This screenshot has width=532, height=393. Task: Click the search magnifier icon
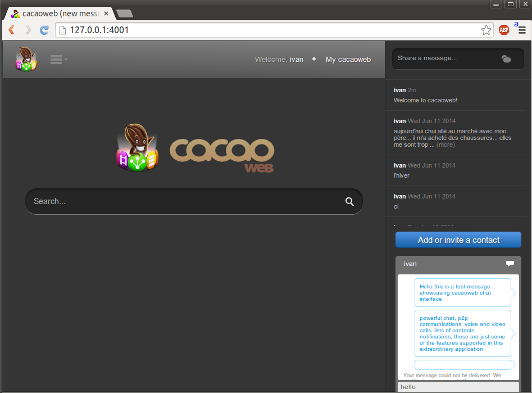(x=349, y=201)
